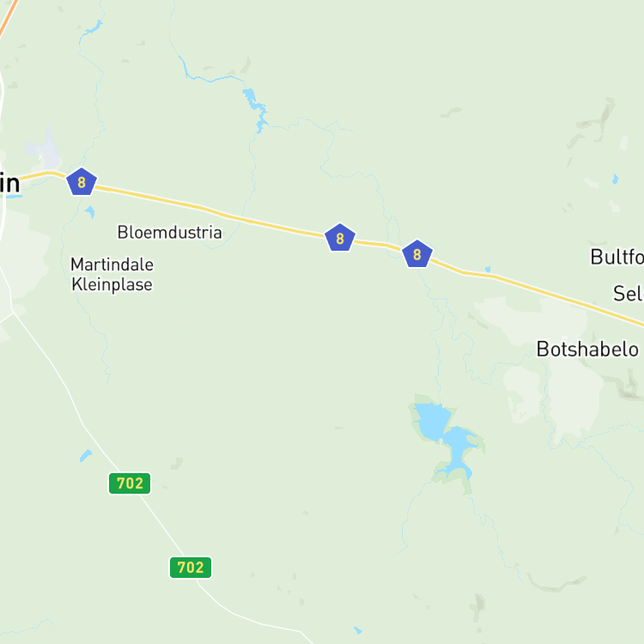Click the small pond just above Bloemdustria

coord(90,212)
